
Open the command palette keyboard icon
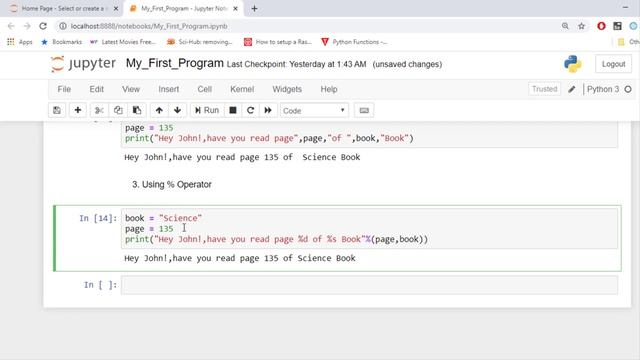click(x=364, y=110)
